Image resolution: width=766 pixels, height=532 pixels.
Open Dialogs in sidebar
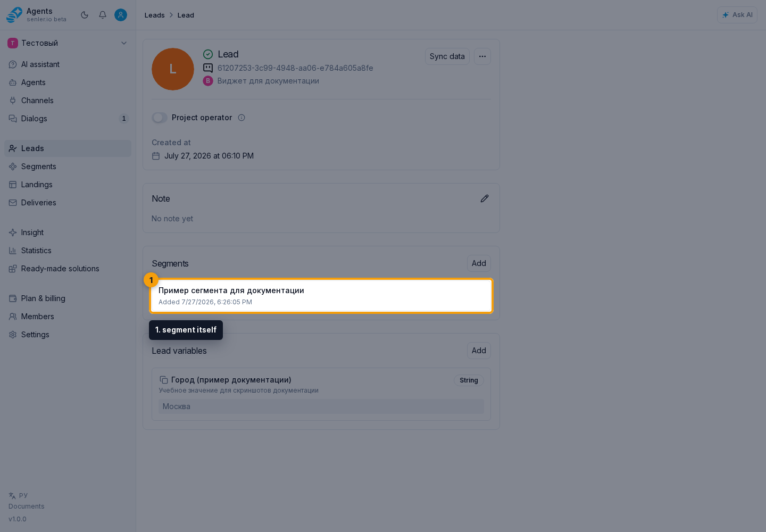[68, 119]
